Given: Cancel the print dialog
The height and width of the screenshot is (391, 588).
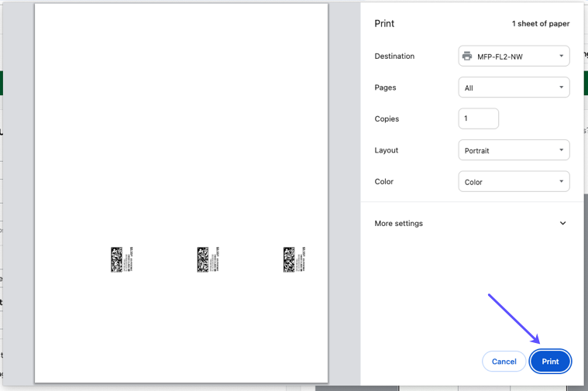Looking at the screenshot, I should tap(504, 362).
